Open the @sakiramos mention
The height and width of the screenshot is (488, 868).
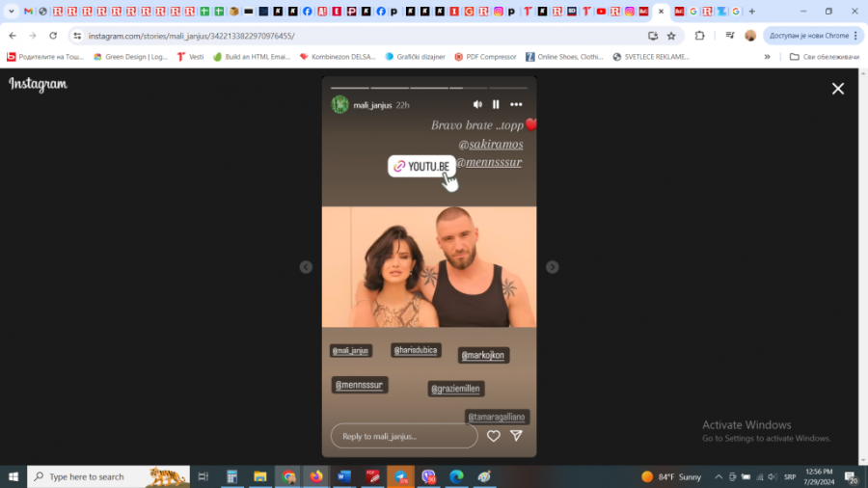(x=490, y=144)
